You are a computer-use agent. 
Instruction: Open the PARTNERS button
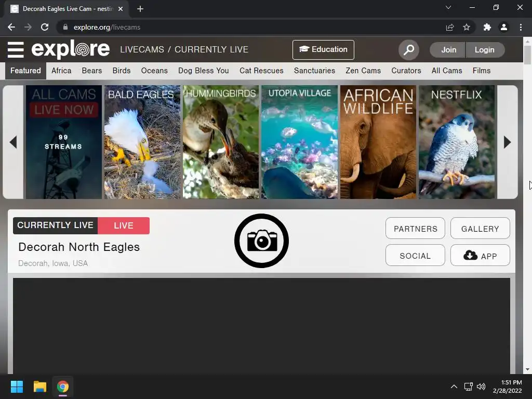pos(415,229)
